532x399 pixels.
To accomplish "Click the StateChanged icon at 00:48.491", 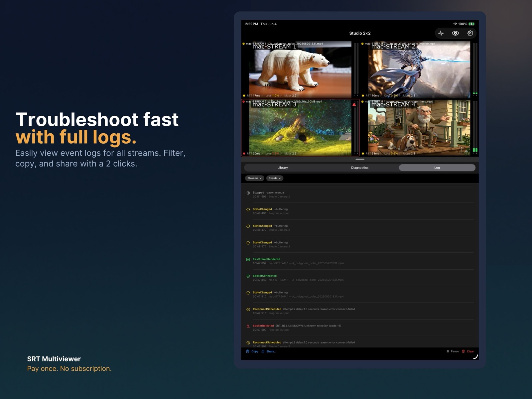I will pos(248,209).
